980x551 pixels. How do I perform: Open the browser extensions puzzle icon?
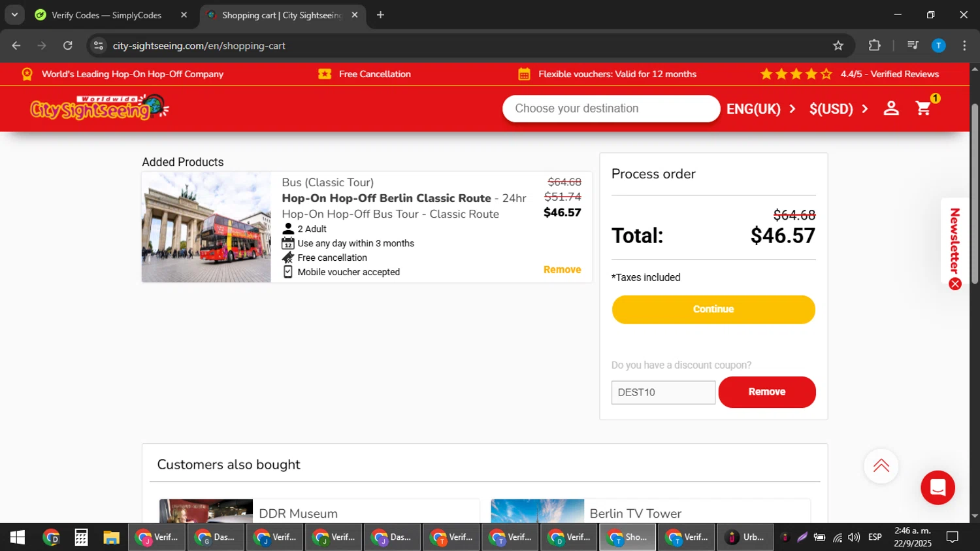pyautogui.click(x=874, y=46)
